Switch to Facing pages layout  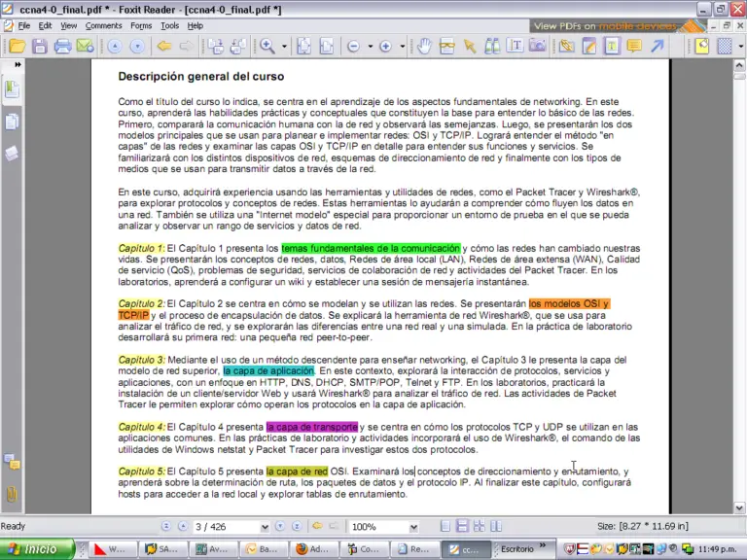(496, 526)
